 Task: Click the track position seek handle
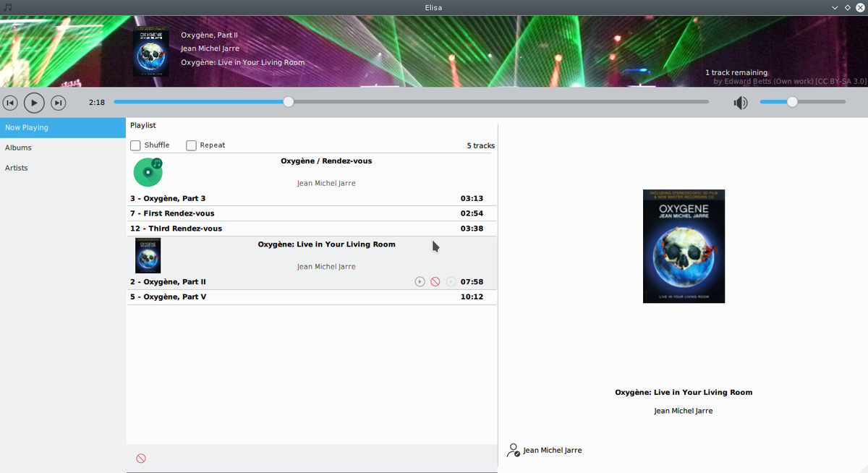289,102
